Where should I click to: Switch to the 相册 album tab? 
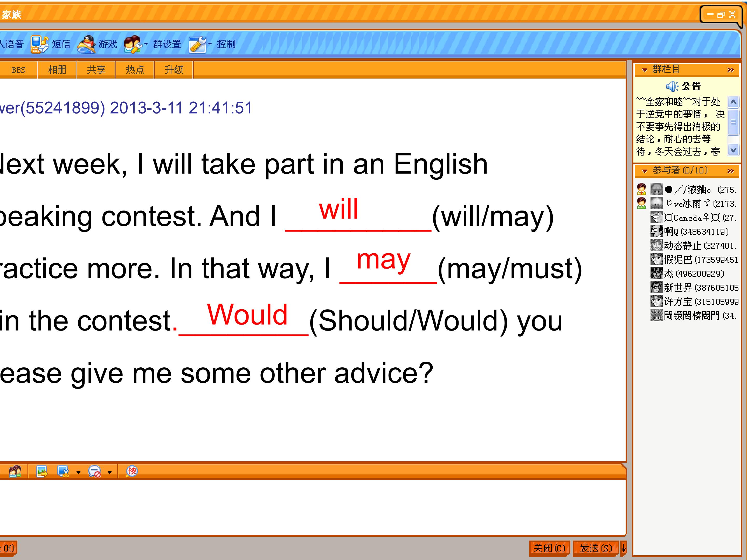57,70
